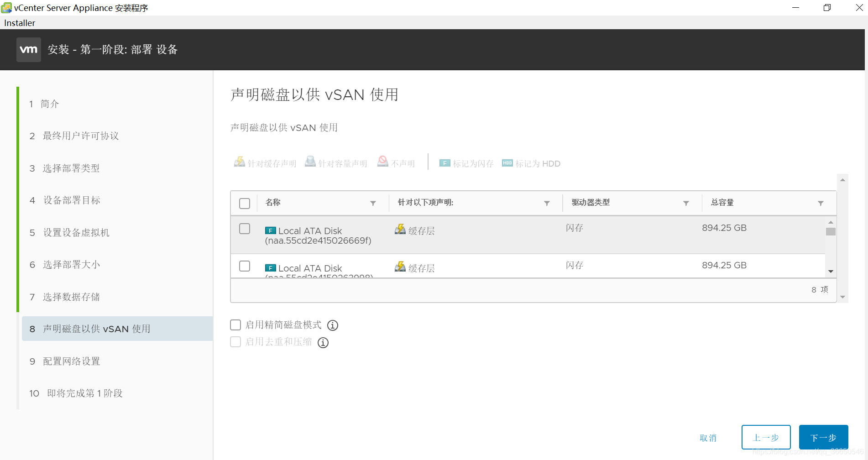This screenshot has height=460, width=868.
Task: Click the disk table scrollbar down arrow
Action: point(831,272)
